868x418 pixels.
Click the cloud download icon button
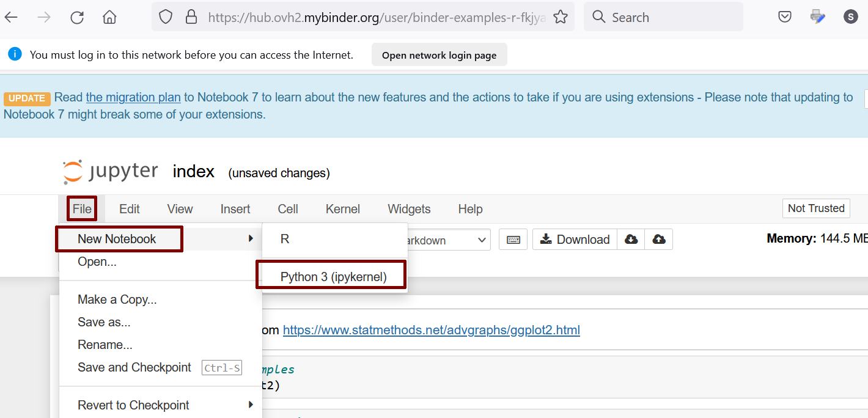[631, 240]
